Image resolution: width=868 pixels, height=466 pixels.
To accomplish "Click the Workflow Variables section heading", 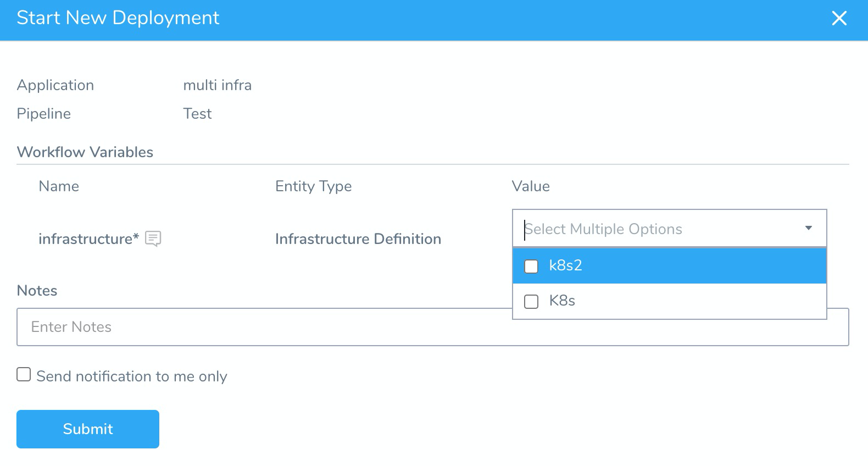I will pyautogui.click(x=85, y=152).
